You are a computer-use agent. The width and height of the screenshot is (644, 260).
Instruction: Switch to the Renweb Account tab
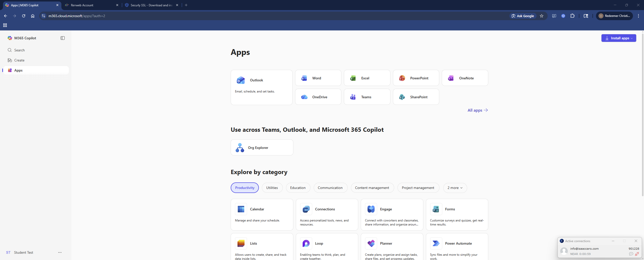tap(91, 5)
